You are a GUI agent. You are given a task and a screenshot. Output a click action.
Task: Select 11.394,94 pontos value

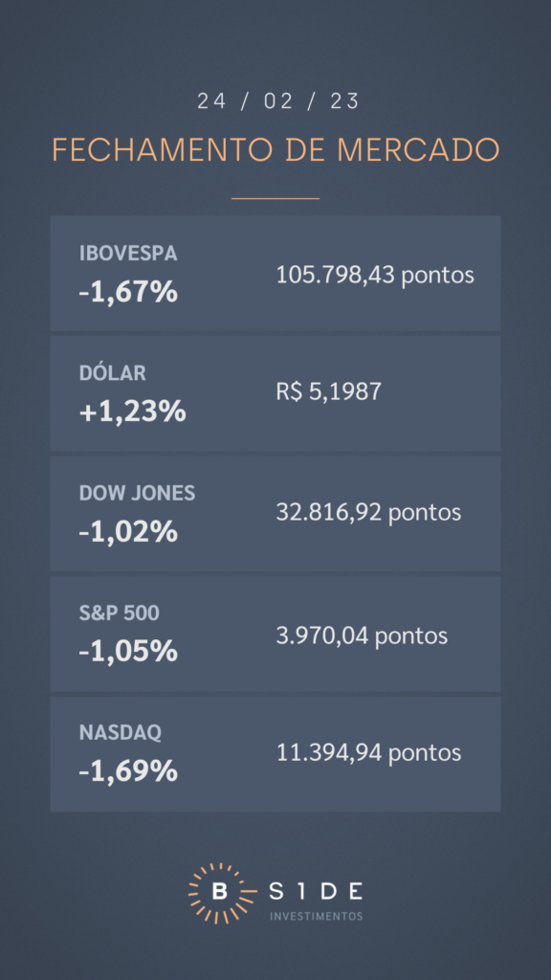click(x=368, y=753)
